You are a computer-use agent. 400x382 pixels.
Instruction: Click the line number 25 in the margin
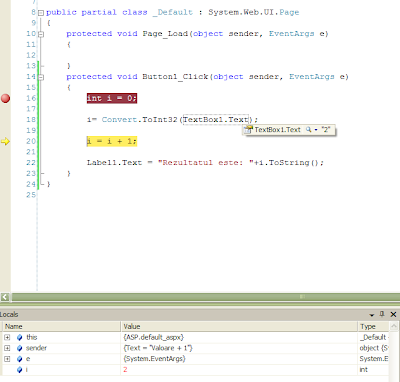pyautogui.click(x=31, y=195)
